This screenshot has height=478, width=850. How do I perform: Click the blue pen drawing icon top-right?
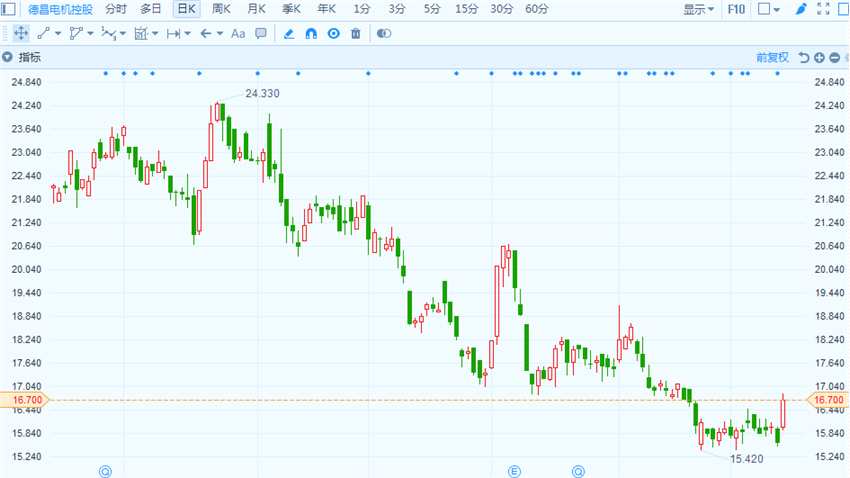click(801, 9)
